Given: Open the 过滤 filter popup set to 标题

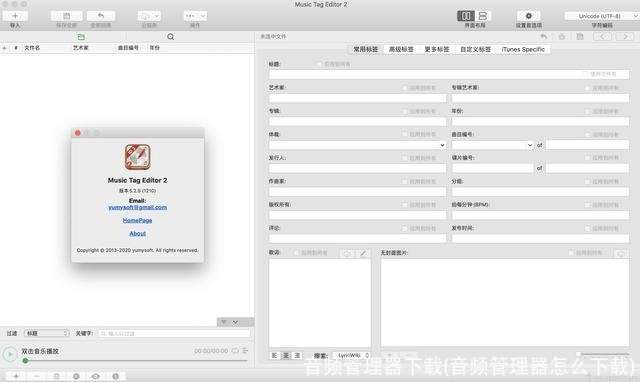Looking at the screenshot, I should pyautogui.click(x=47, y=333).
